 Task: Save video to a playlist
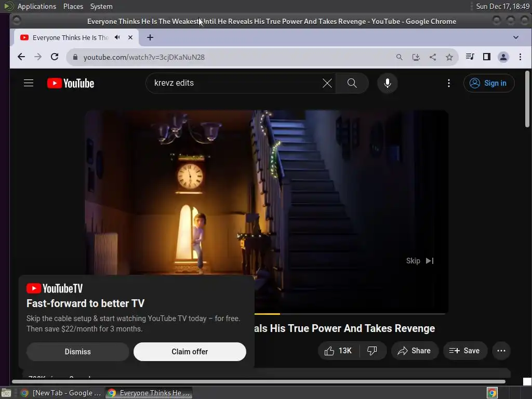tap(465, 351)
